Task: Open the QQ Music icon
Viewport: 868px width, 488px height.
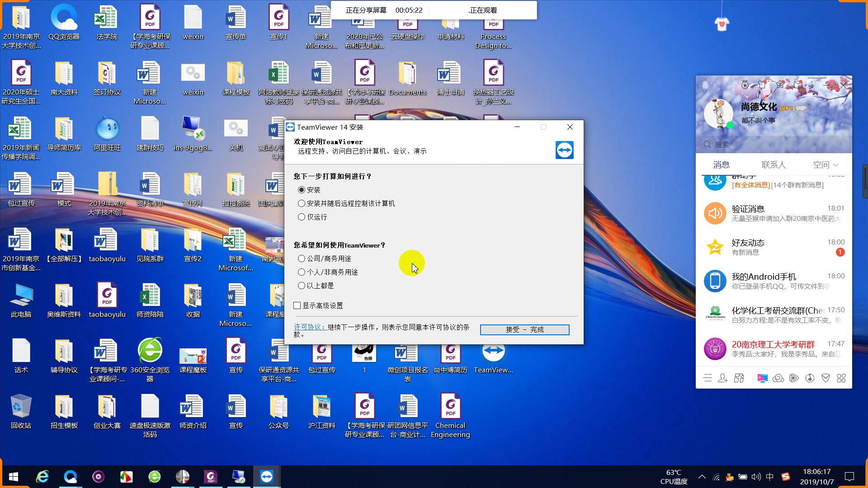Action: 811,378
